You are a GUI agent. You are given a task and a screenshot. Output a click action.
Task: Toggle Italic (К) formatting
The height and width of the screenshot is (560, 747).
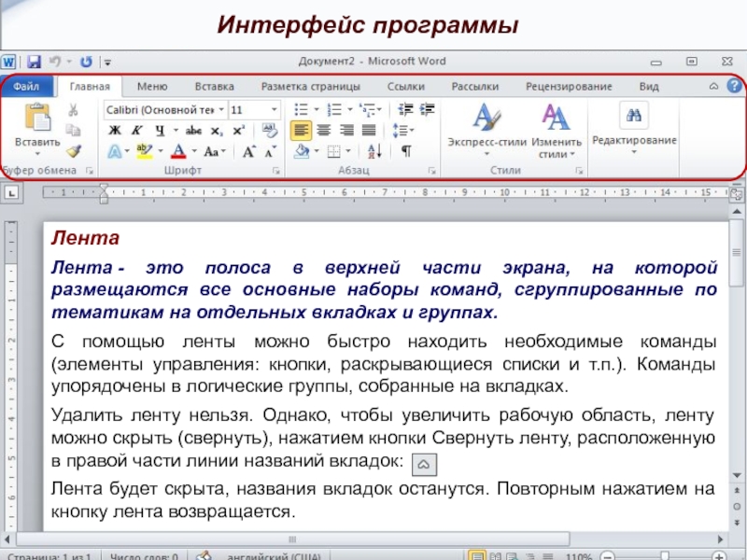pos(136,130)
